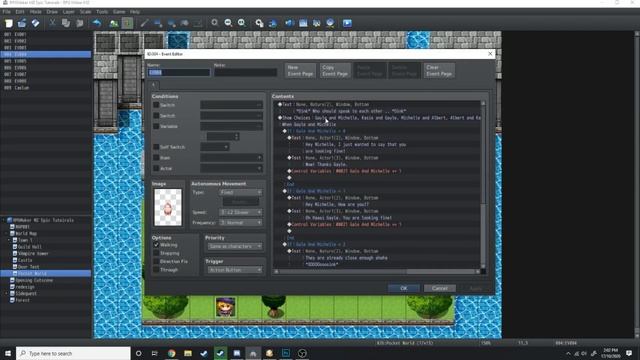Click the Actual Size zoom icon
The image size is (640, 360).
pos(242,23)
